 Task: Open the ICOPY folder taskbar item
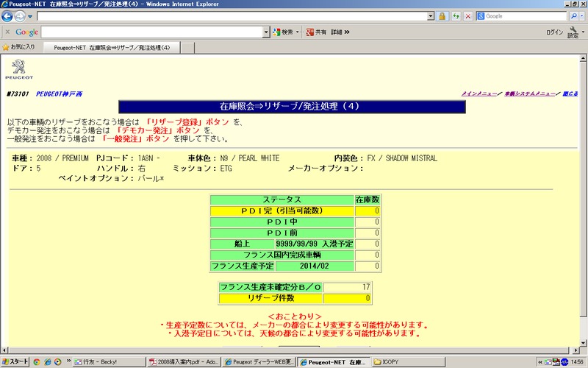coord(409,362)
